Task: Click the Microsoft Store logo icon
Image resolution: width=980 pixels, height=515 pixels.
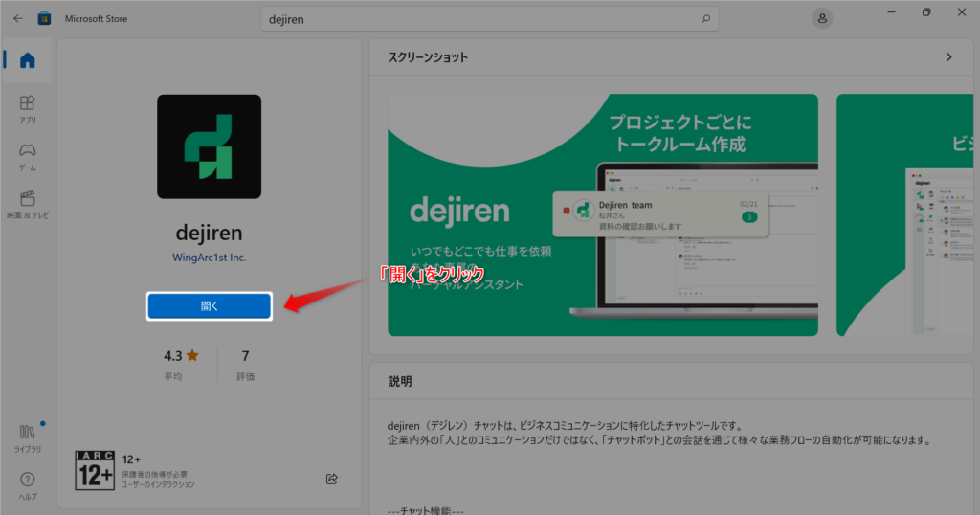Action: (44, 19)
